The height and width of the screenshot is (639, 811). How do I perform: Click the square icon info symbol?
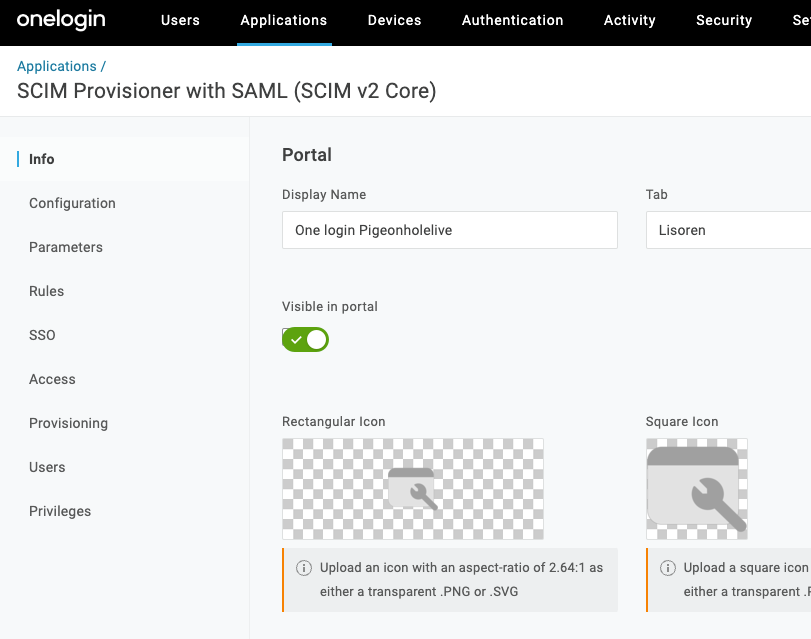point(668,568)
